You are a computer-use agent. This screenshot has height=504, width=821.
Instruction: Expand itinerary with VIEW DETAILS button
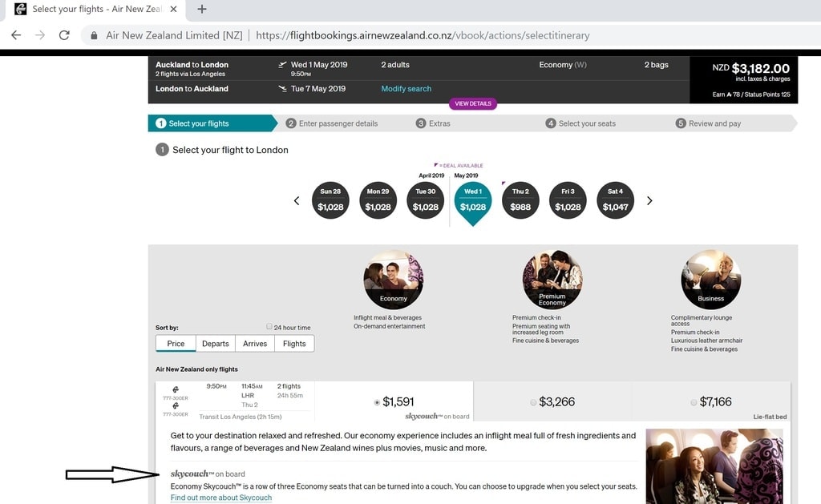click(473, 103)
